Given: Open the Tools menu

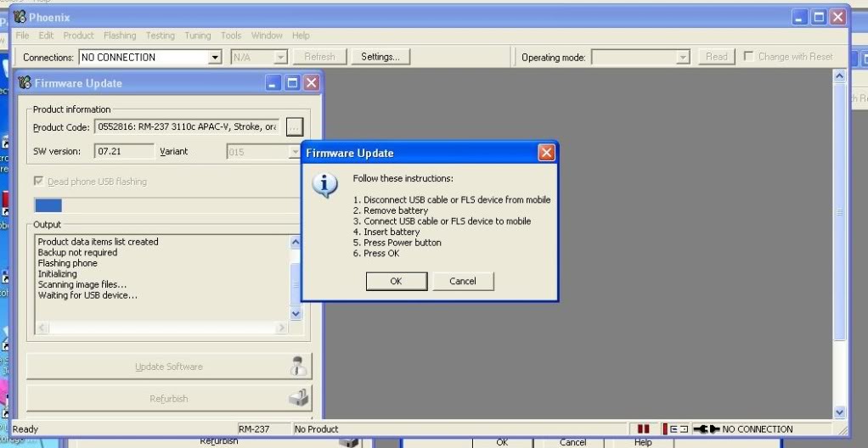Looking at the screenshot, I should [231, 36].
